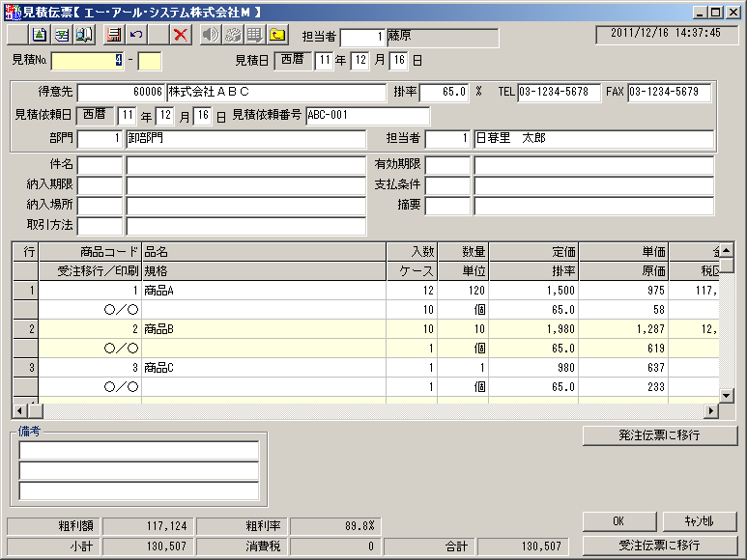Click the application icon in the title bar
747x560 pixels.
click(13, 12)
